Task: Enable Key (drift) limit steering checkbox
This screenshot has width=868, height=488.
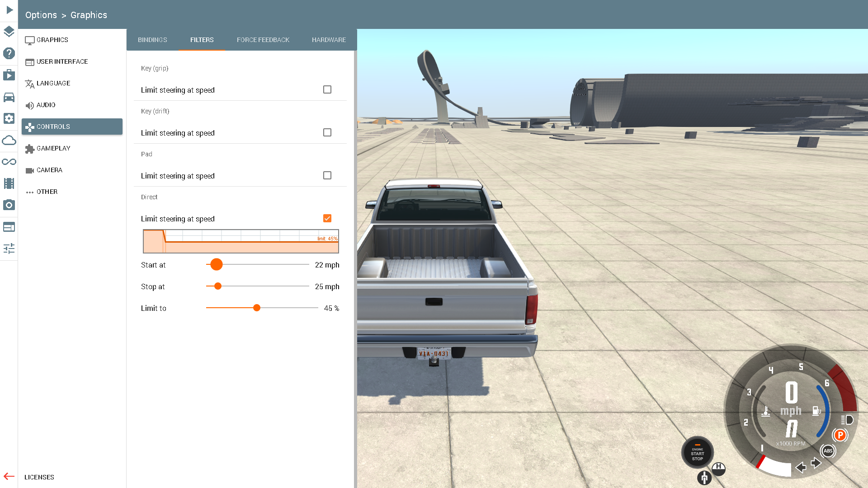Action: click(x=327, y=132)
